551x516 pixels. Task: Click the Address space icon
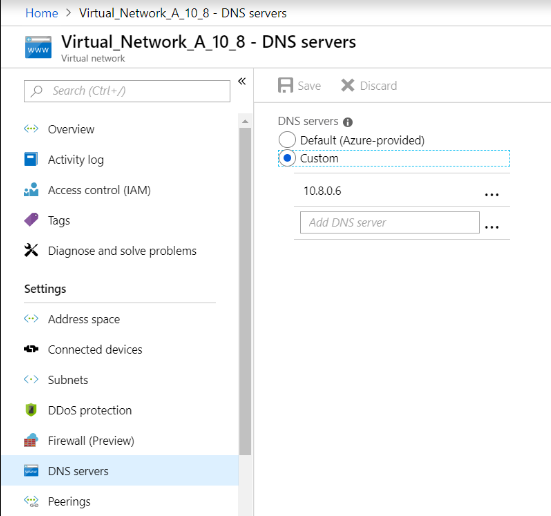point(31,318)
